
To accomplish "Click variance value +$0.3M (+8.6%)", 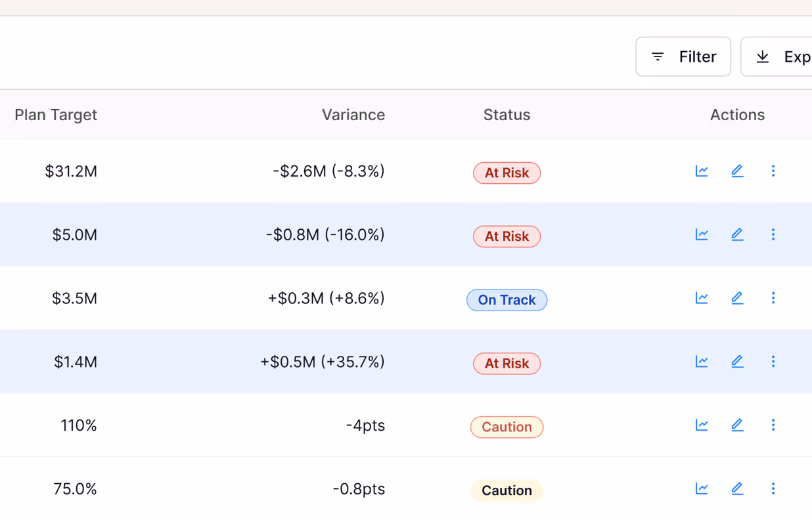I will coord(327,299).
